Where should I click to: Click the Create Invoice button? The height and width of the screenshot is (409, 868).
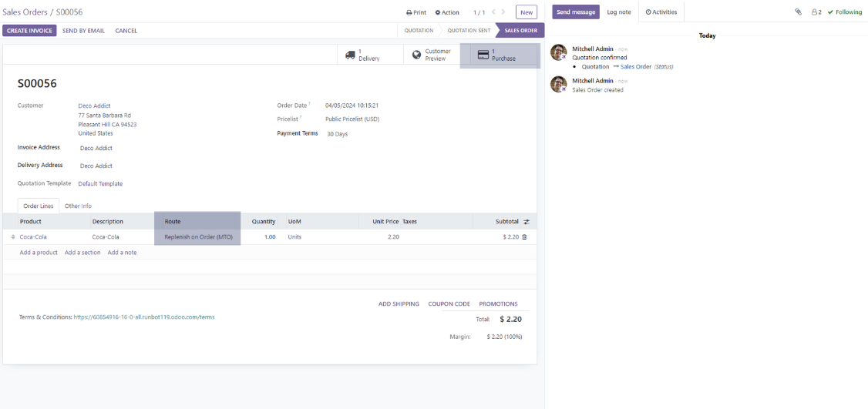[x=29, y=31]
